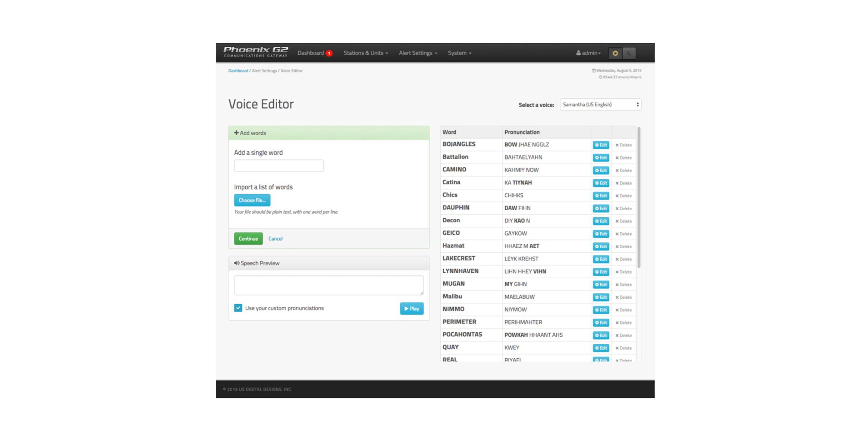Open the Select a voice dropdown
The image size is (868, 434).
click(600, 105)
